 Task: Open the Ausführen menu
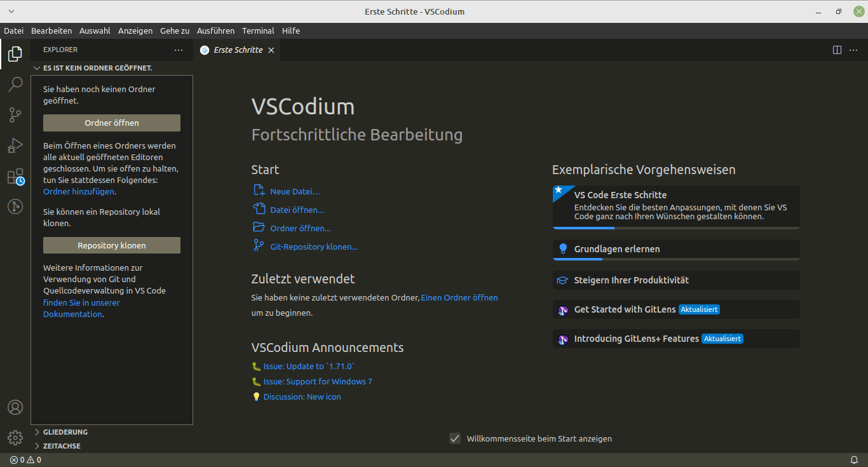pyautogui.click(x=215, y=30)
